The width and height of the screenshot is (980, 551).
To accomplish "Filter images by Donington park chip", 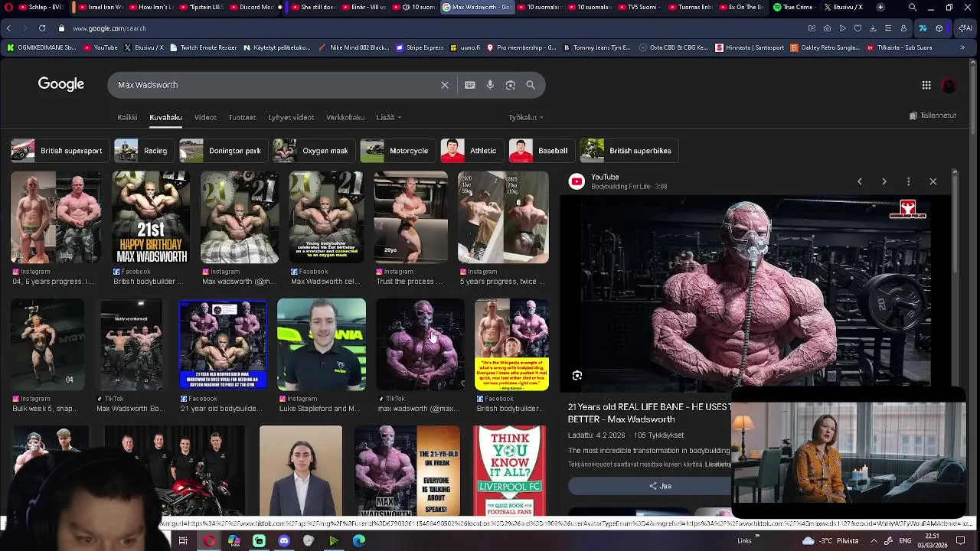I will pyautogui.click(x=222, y=151).
